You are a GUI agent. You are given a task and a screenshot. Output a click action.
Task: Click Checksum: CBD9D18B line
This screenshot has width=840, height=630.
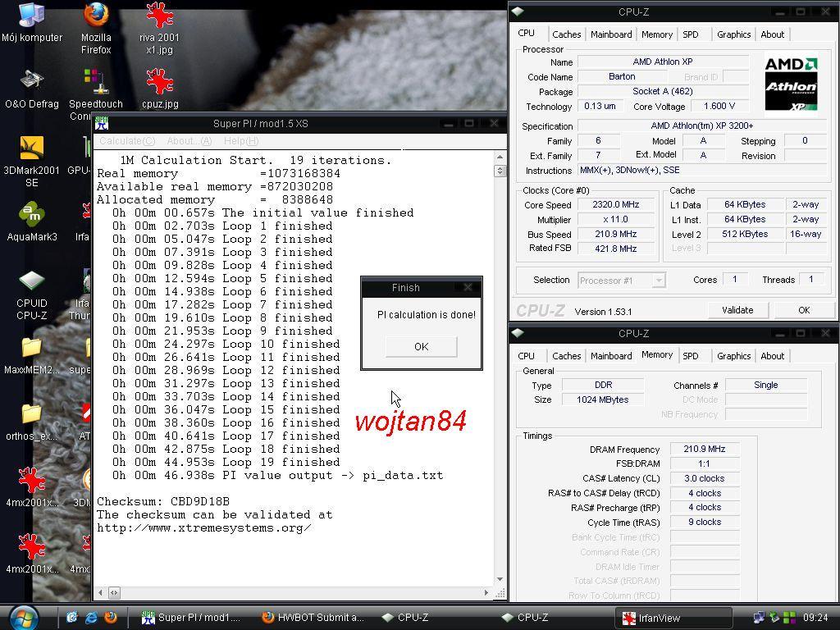point(163,501)
